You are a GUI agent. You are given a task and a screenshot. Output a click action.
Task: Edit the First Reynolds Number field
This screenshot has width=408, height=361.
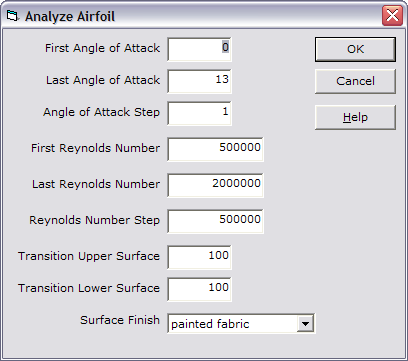215,149
